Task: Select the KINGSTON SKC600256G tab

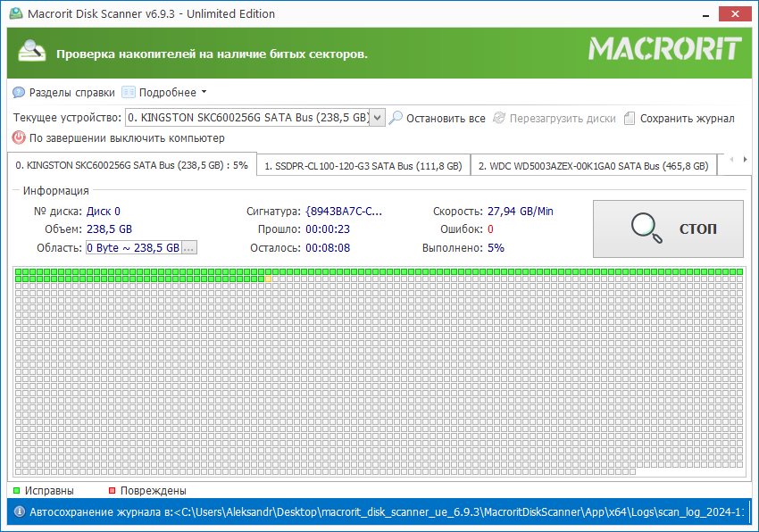Action: point(131,165)
